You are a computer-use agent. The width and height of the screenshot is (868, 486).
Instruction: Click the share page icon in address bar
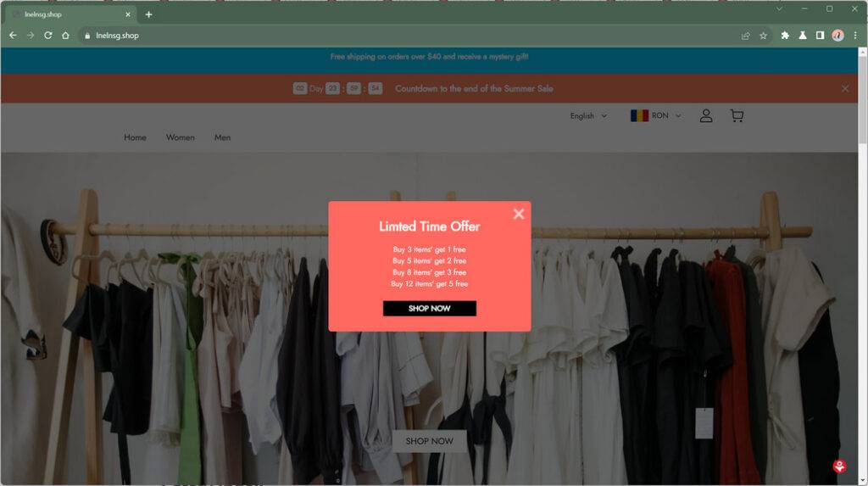746,36
